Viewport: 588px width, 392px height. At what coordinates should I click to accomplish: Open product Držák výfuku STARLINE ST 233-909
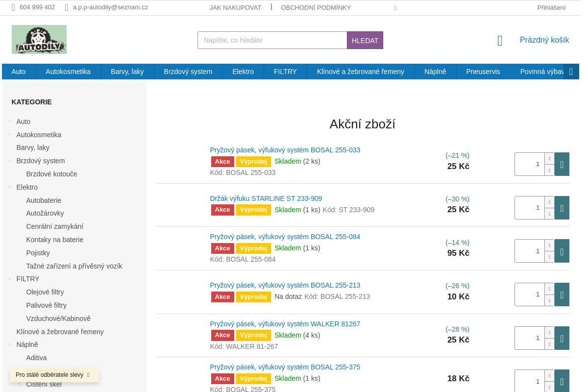pyautogui.click(x=266, y=198)
